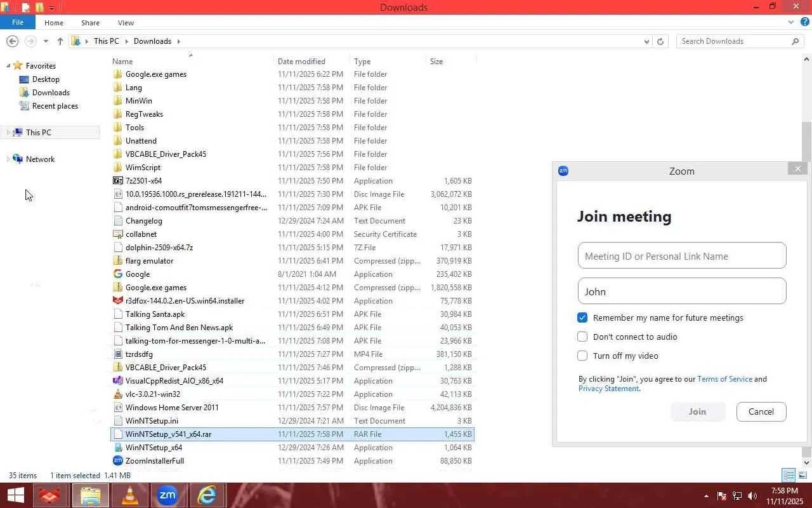Image resolution: width=812 pixels, height=508 pixels.
Task: Click the network tray icon
Action: [737, 496]
